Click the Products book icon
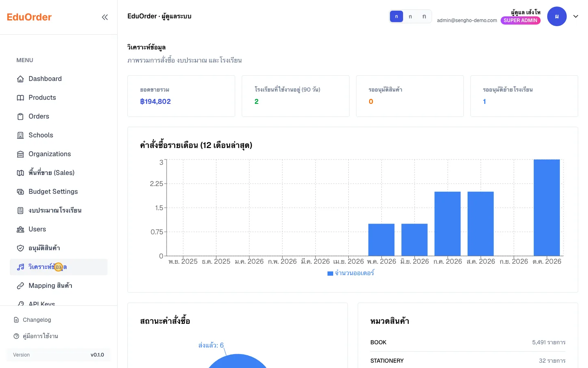The height and width of the screenshot is (368, 588). (20, 98)
